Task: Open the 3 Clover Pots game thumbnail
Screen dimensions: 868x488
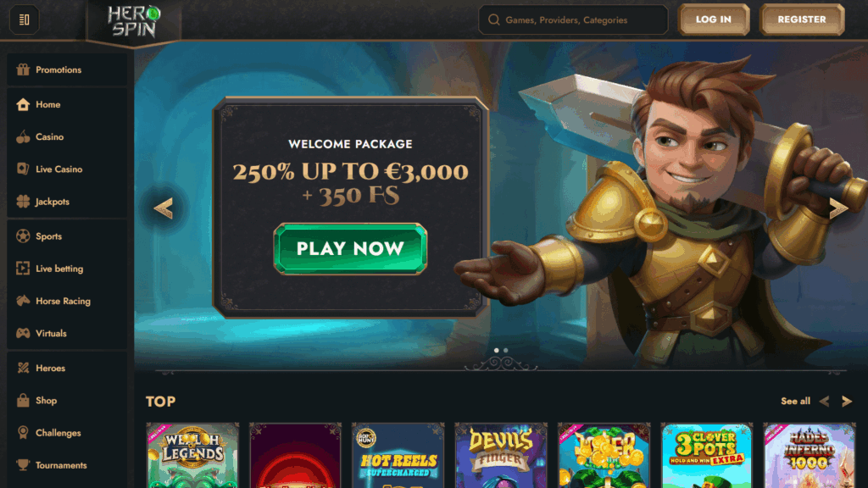Action: (x=706, y=455)
